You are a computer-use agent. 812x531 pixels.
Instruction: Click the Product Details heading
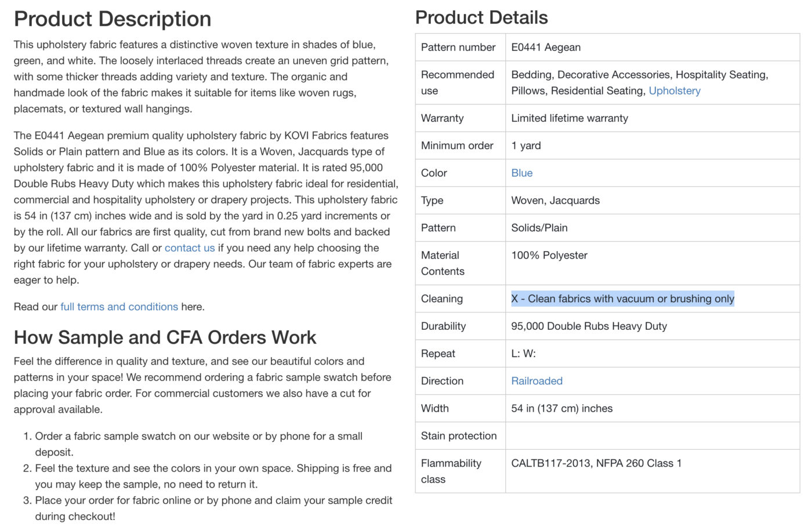click(x=481, y=17)
